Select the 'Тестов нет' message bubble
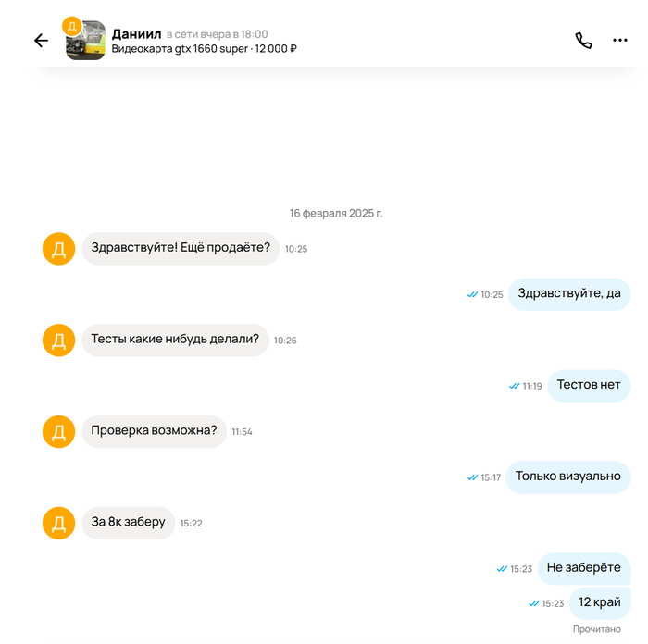The height and width of the screenshot is (644, 648). pyautogui.click(x=589, y=385)
